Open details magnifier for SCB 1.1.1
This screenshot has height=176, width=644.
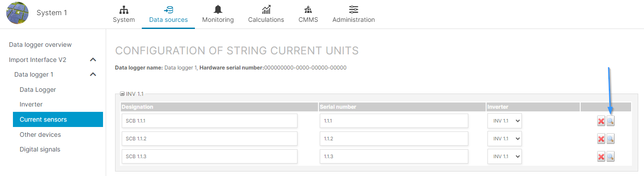click(x=611, y=121)
